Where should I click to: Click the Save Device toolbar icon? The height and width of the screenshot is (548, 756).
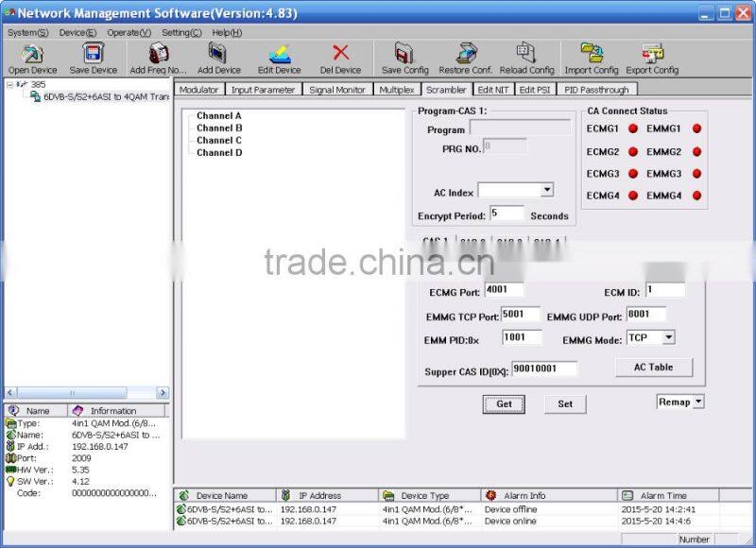tap(93, 54)
